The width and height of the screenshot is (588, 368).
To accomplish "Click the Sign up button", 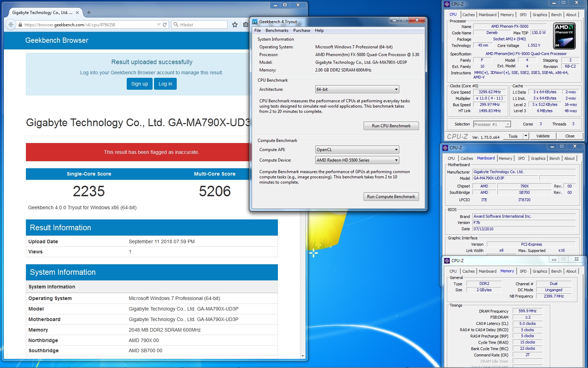I will tap(140, 84).
